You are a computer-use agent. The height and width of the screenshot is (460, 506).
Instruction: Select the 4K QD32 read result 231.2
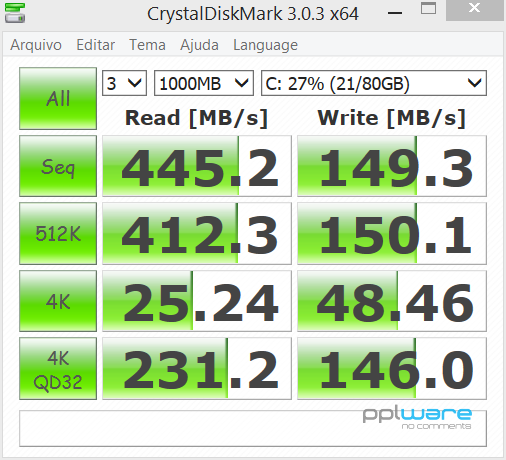[x=197, y=369]
